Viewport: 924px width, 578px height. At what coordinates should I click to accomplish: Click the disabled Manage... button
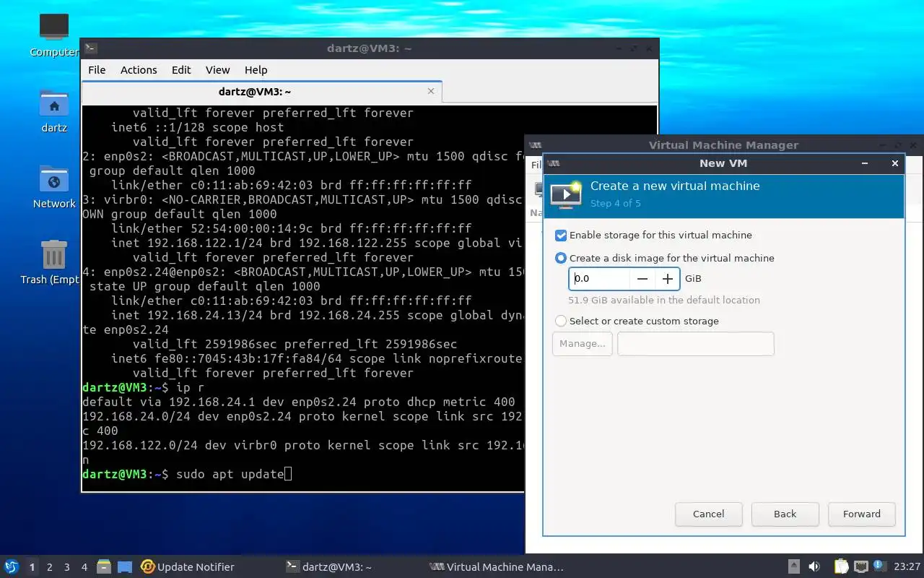pos(583,344)
